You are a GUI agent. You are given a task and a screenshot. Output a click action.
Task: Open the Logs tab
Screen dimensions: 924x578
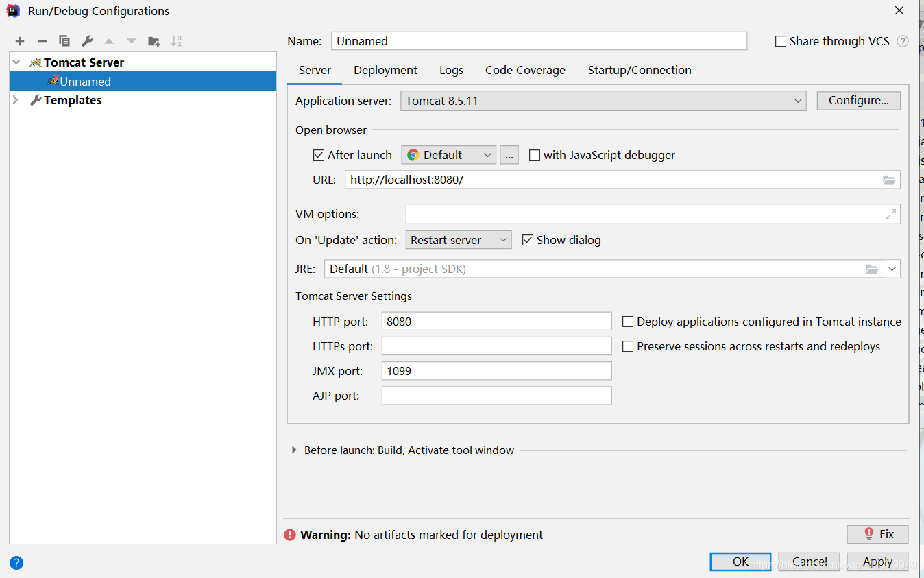(x=451, y=70)
